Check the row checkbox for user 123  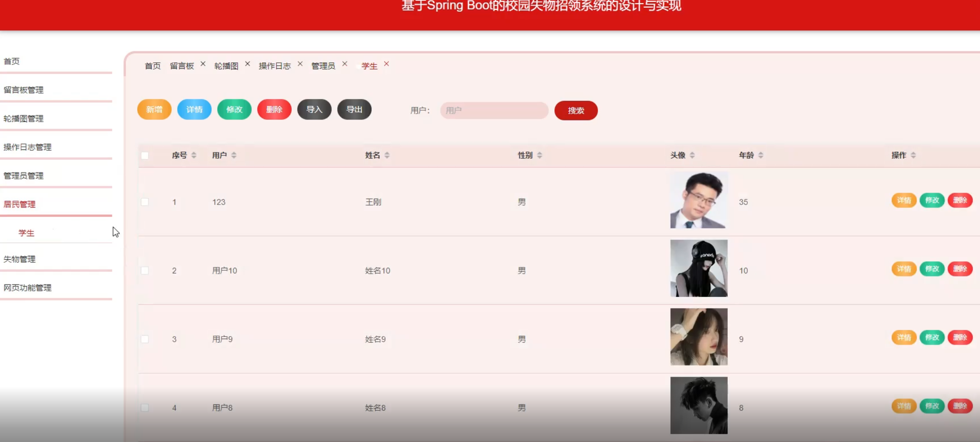(145, 202)
